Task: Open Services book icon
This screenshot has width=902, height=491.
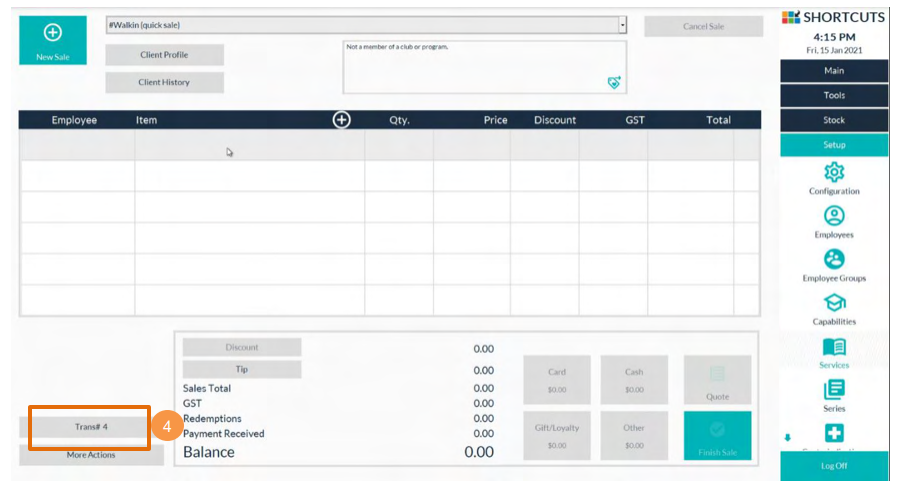Action: 834,347
